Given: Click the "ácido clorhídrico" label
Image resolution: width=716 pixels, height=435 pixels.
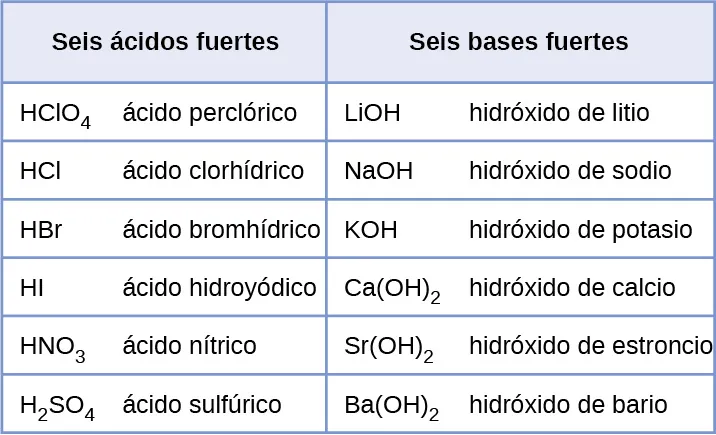Looking at the screenshot, I should point(213,171).
